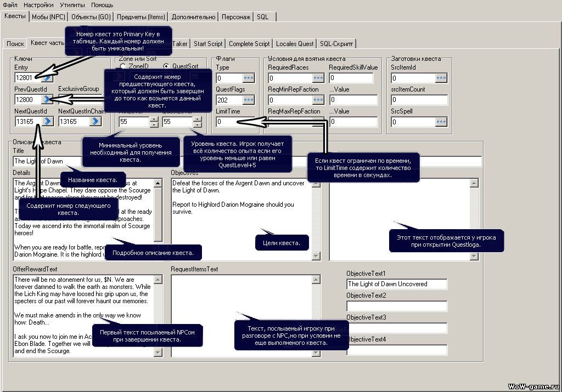Open the Помощь menu
The image size is (562, 392).
102,5
